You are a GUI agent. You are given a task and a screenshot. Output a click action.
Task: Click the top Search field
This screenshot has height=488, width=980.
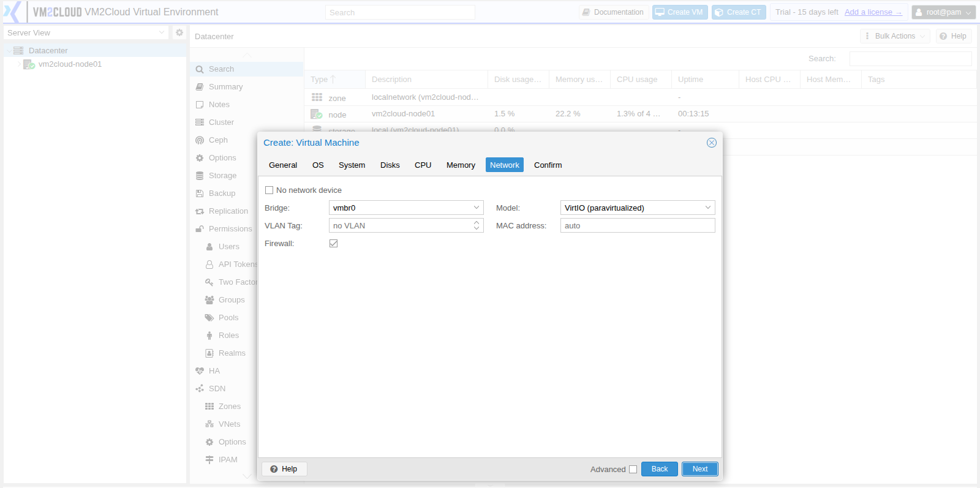click(400, 12)
